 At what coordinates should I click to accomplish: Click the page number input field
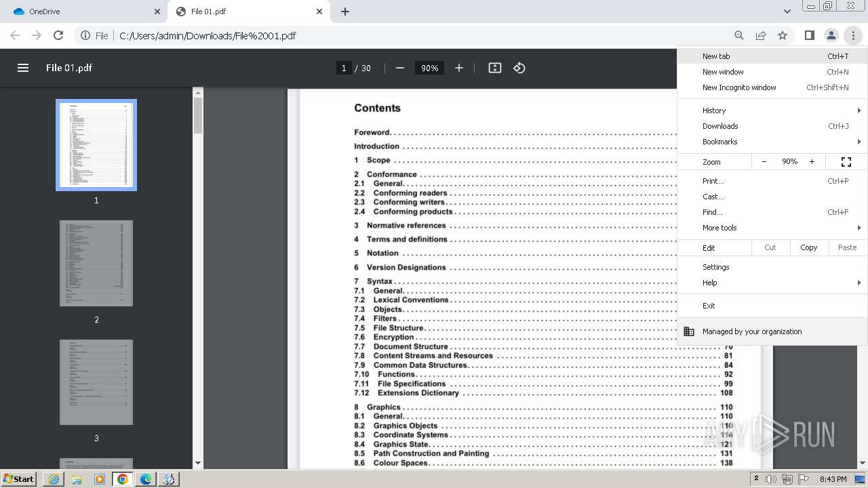pos(344,68)
